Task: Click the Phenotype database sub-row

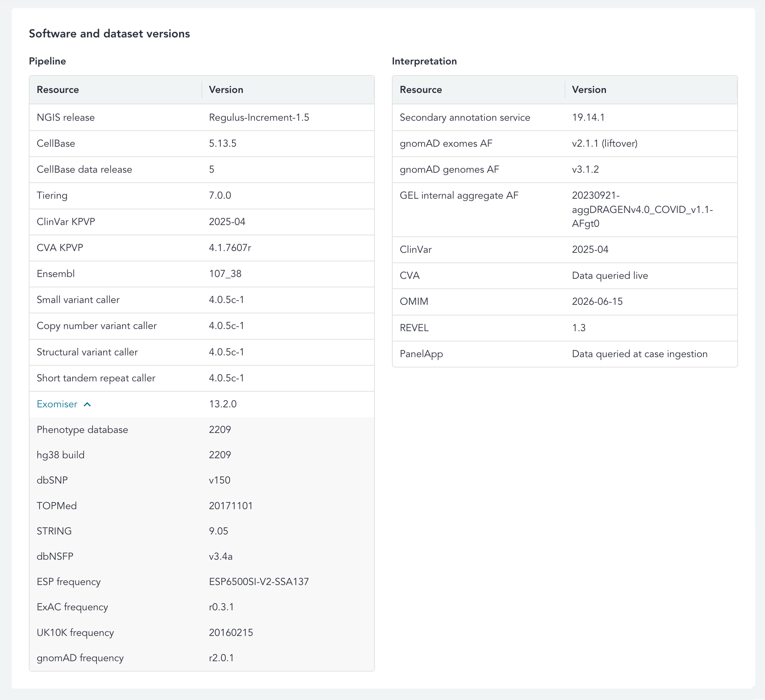Action: click(x=202, y=430)
